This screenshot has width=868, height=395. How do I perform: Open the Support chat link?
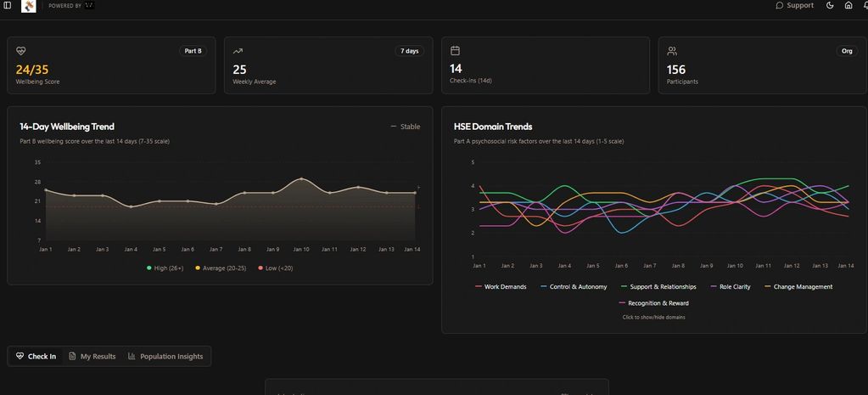(x=794, y=5)
